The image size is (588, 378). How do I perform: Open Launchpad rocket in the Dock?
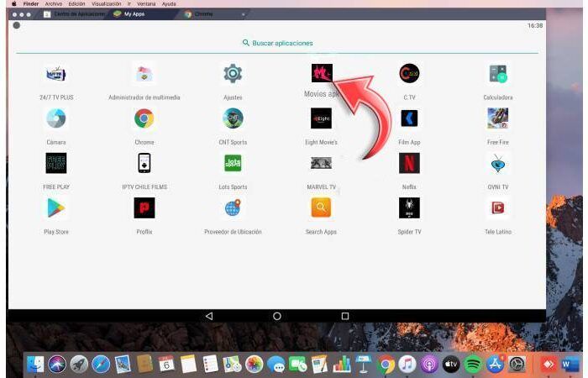click(x=79, y=364)
